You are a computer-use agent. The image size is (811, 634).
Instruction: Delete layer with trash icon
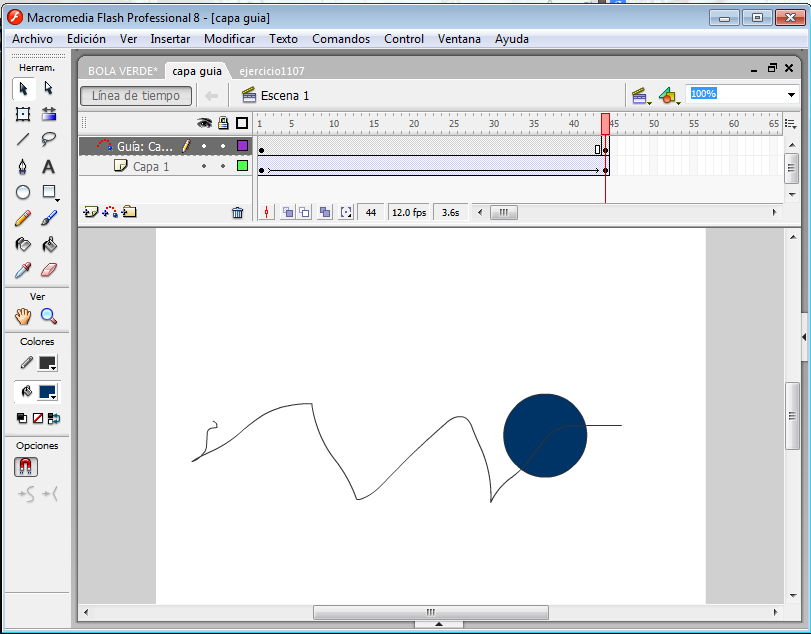237,212
